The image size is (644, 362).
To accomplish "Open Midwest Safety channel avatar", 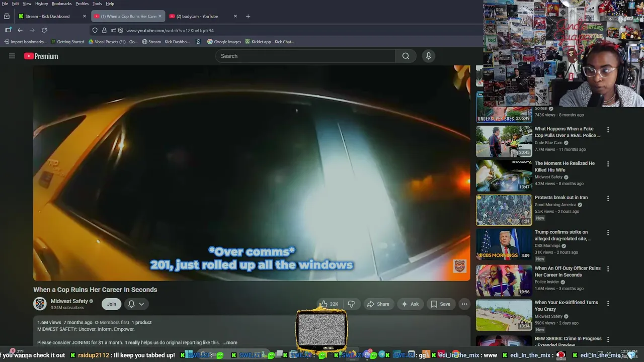I will coord(40,304).
